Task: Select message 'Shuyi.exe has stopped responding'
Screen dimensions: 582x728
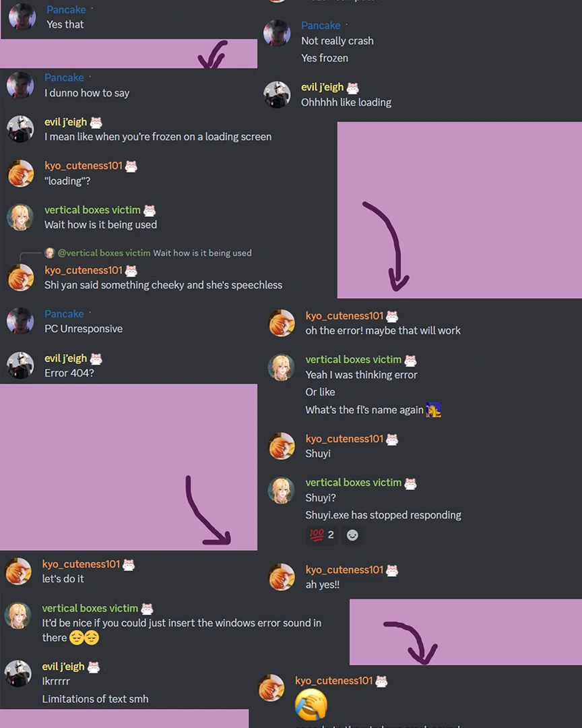Action: (x=383, y=515)
